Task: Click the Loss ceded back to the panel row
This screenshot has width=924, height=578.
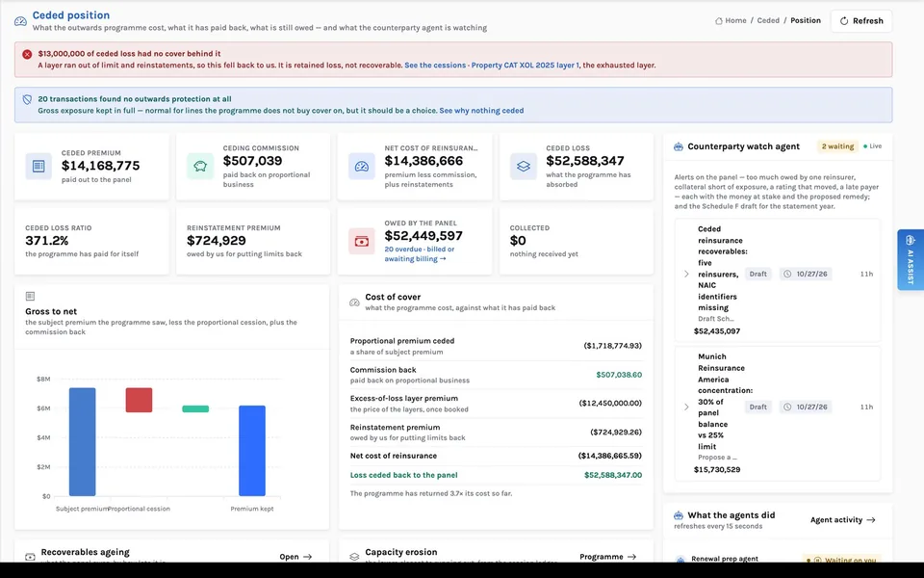Action: click(497, 475)
